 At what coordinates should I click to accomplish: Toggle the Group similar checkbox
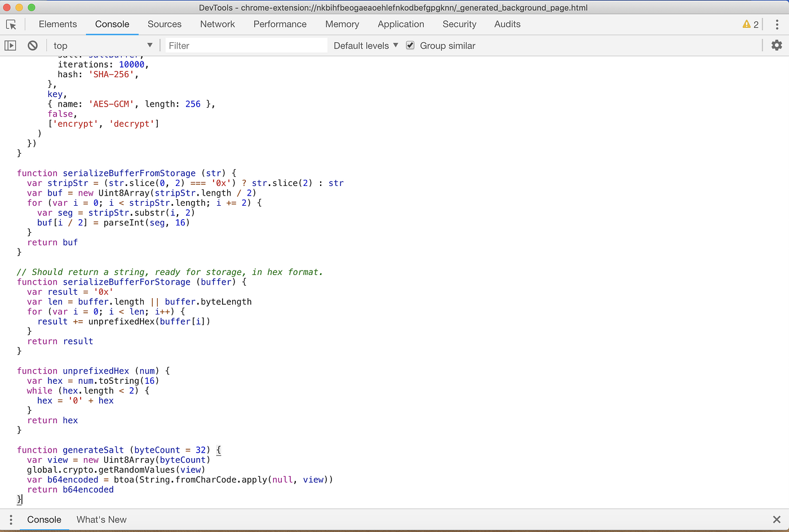(x=410, y=45)
